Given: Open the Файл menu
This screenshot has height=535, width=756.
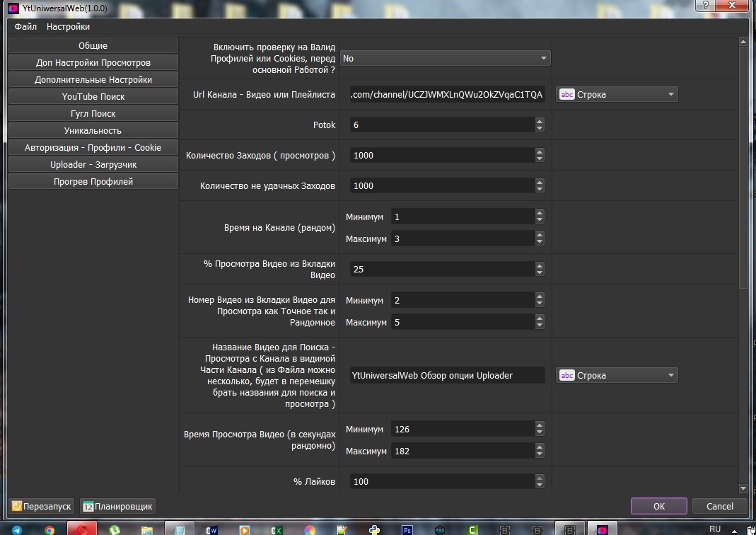Looking at the screenshot, I should (x=25, y=27).
